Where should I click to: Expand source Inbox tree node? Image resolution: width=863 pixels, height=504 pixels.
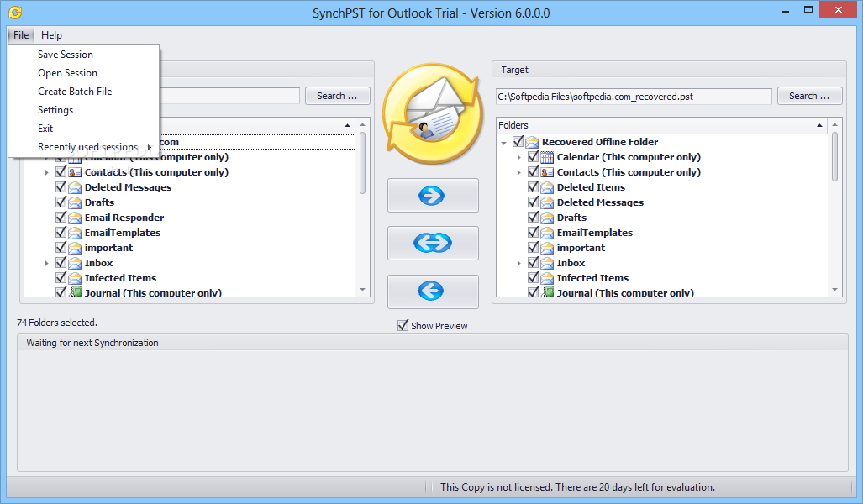(47, 264)
